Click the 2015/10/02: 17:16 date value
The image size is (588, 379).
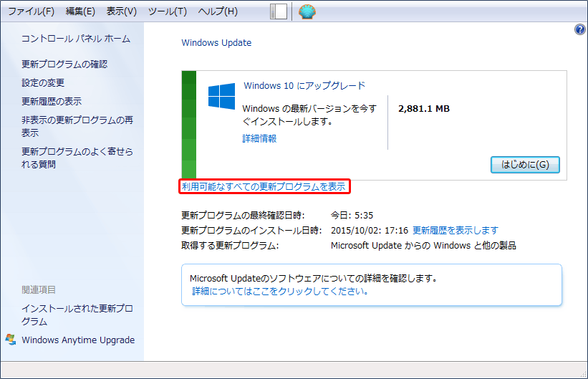pyautogui.click(x=370, y=231)
